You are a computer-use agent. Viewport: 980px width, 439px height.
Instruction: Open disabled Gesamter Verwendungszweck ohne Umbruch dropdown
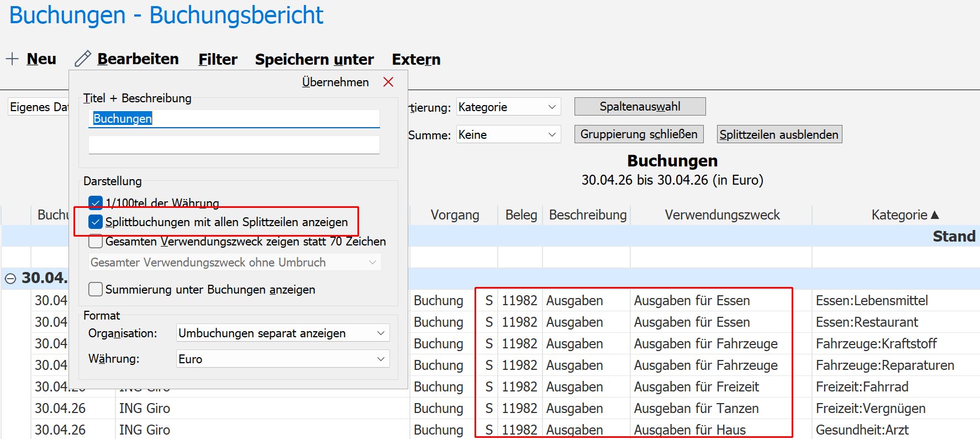pos(235,262)
